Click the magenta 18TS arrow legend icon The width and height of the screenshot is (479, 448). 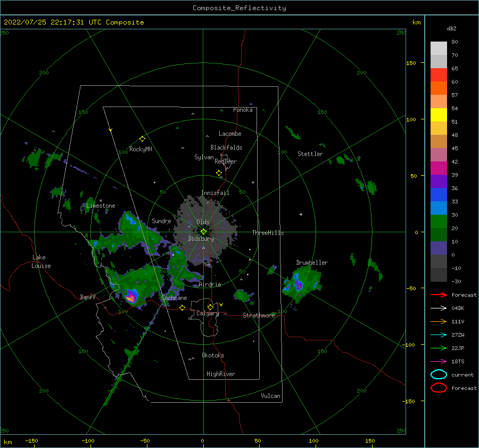click(439, 362)
